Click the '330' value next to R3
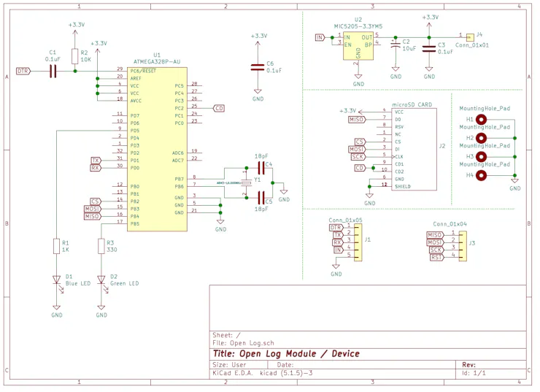Image resolution: width=540 pixels, height=392 pixels. pos(112,250)
